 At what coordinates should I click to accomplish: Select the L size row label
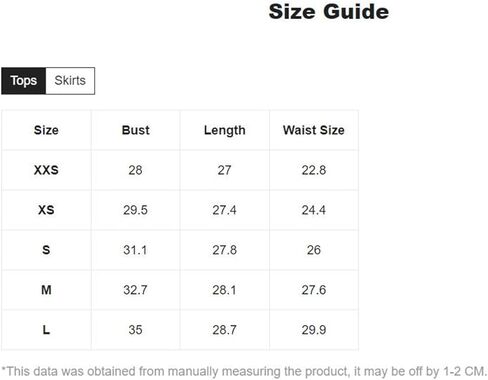pyautogui.click(x=46, y=330)
